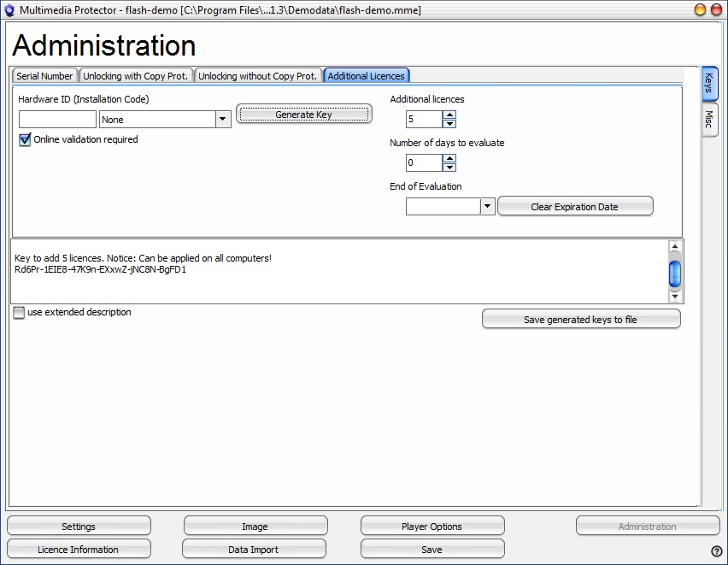Switch to the Misc vertical tab
728x565 pixels.
click(x=709, y=121)
